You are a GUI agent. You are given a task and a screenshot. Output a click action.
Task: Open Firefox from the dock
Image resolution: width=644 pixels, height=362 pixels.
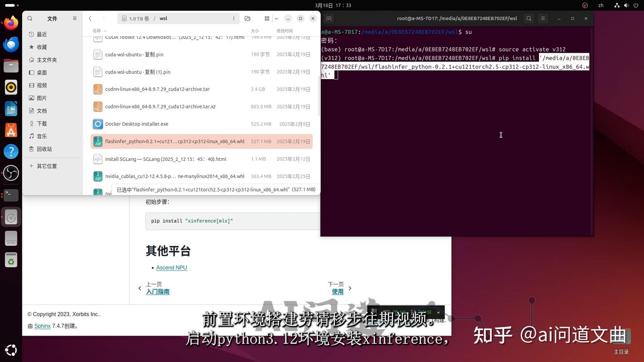pyautogui.click(x=11, y=23)
